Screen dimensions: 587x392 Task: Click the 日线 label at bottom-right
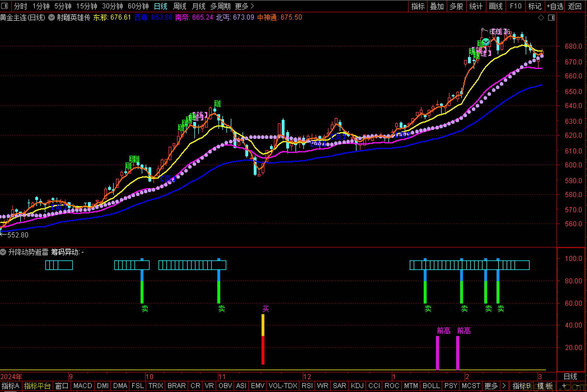[570, 377]
